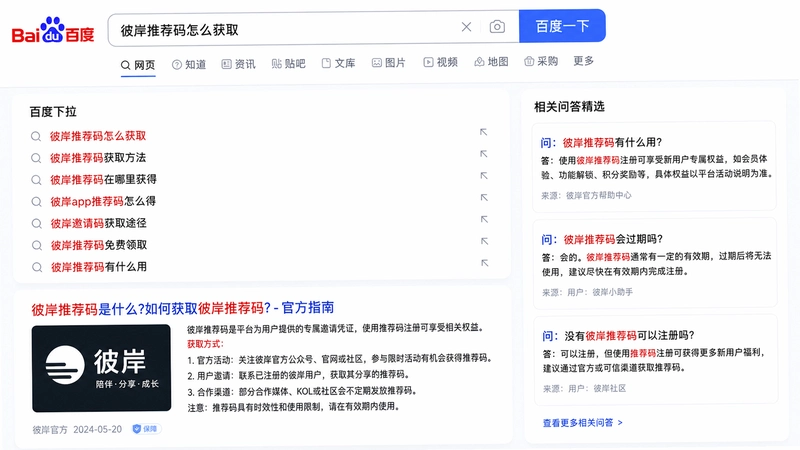
Task: Click the 2024-05-20 result date
Action: [97, 430]
